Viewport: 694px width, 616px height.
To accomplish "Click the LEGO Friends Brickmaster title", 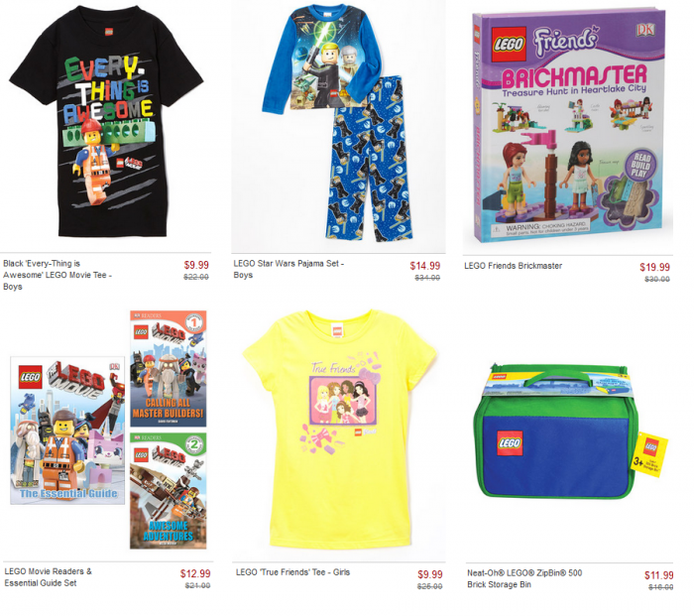I will pyautogui.click(x=513, y=266).
